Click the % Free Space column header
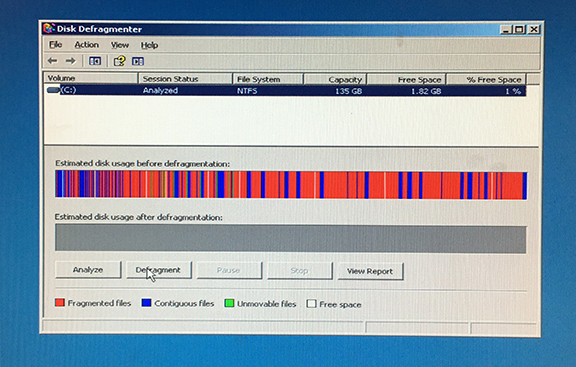The width and height of the screenshot is (576, 367). click(486, 79)
